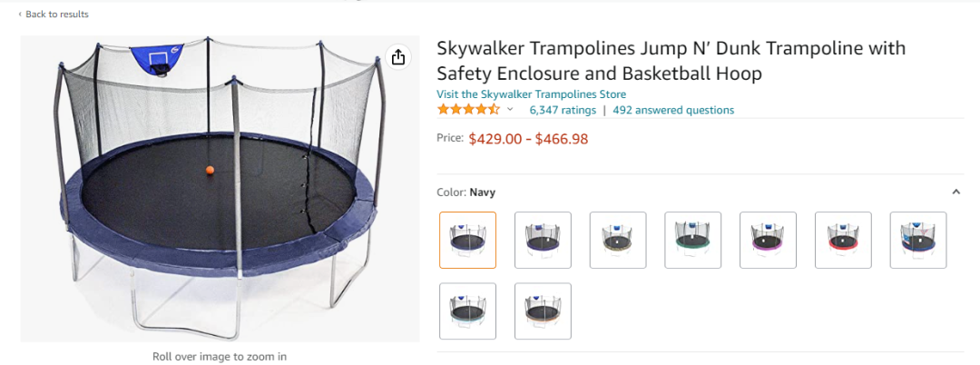Screen dimensions: 980x365
Task: Select the light blue trampoline swatch
Action: pos(468,311)
